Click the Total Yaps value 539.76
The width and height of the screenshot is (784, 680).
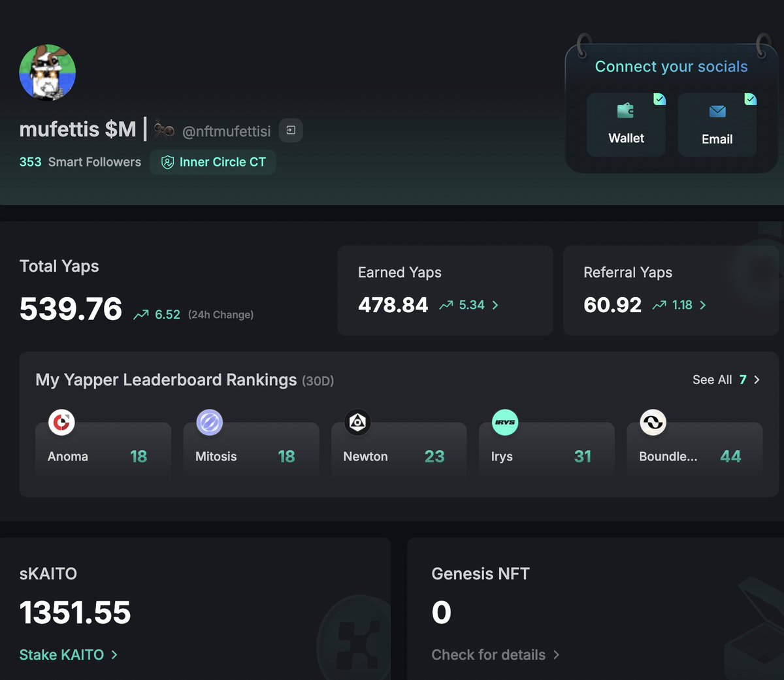[x=71, y=309]
